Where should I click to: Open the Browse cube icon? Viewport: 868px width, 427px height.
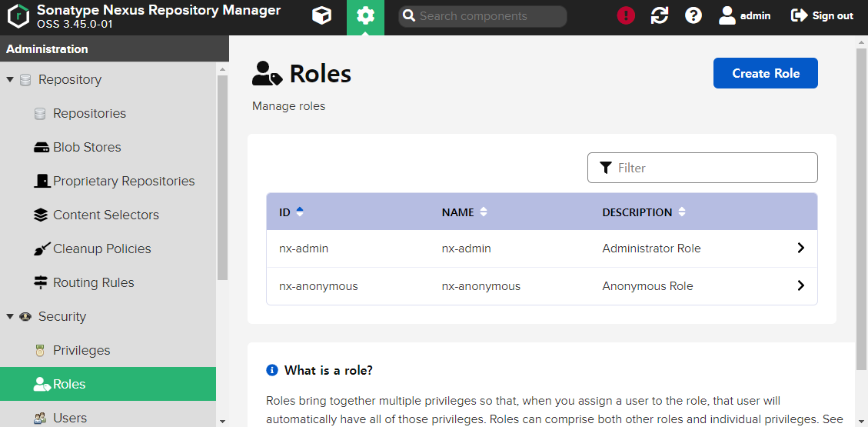coord(321,15)
